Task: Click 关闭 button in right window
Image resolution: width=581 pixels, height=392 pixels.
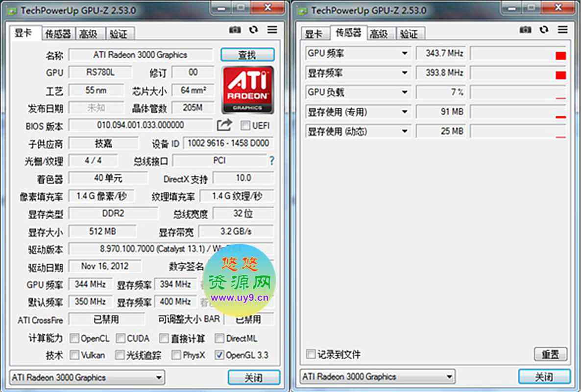Action: point(544,377)
